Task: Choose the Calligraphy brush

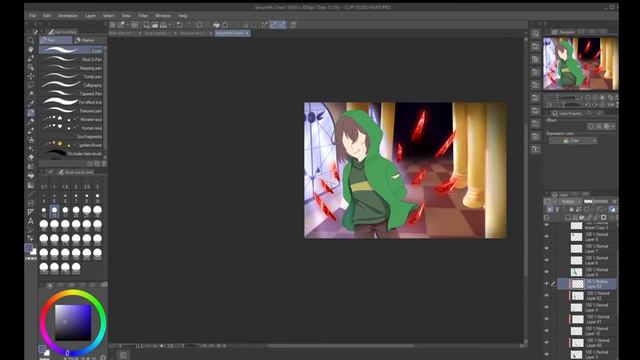Action: point(71,85)
